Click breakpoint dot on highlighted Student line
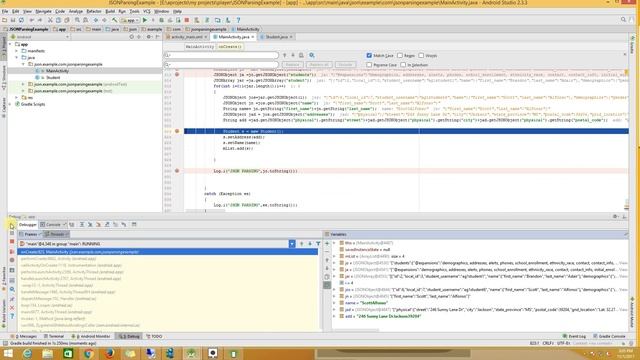The height and width of the screenshot is (360, 640). pyautogui.click(x=177, y=131)
